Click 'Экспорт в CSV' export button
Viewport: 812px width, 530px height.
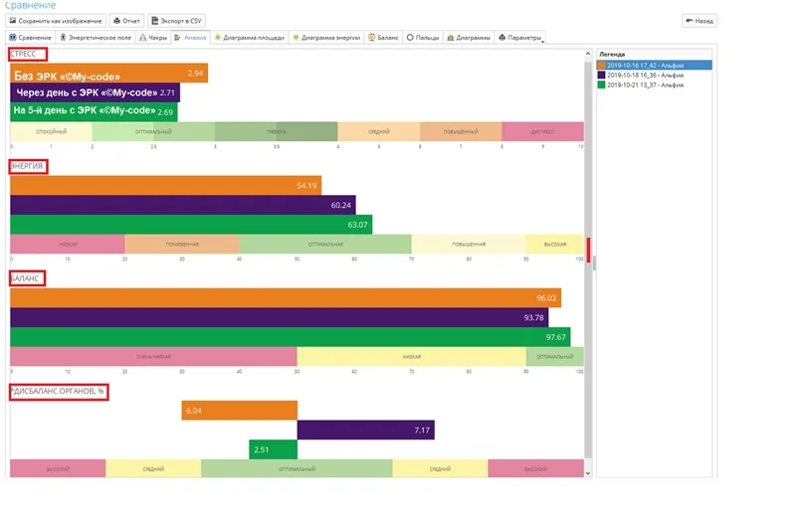177,20
